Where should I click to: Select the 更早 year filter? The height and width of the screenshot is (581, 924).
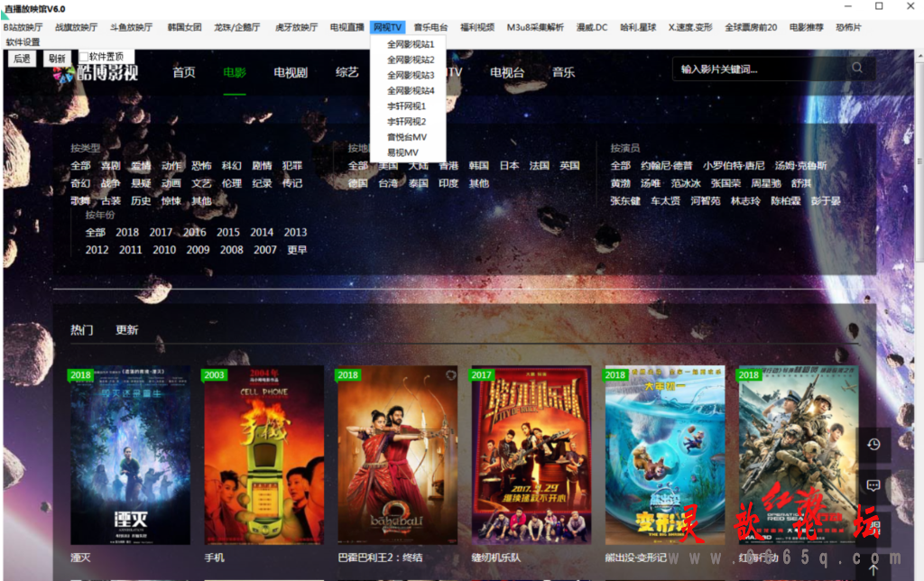tap(297, 250)
